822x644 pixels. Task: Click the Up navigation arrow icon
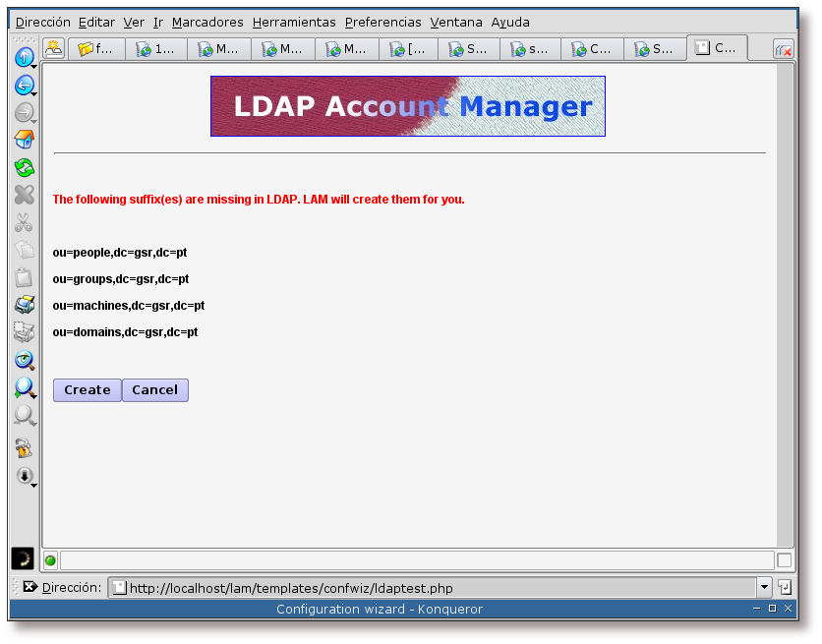[x=23, y=57]
